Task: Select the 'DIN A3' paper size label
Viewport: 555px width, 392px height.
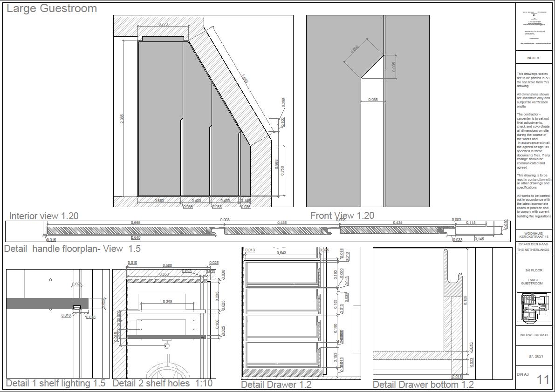Action: pyautogui.click(x=523, y=374)
